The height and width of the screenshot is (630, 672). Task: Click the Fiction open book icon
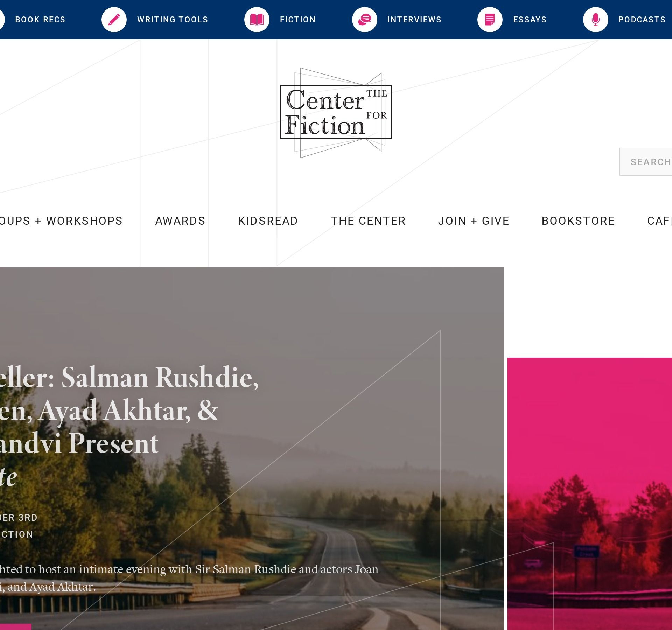coord(257,20)
